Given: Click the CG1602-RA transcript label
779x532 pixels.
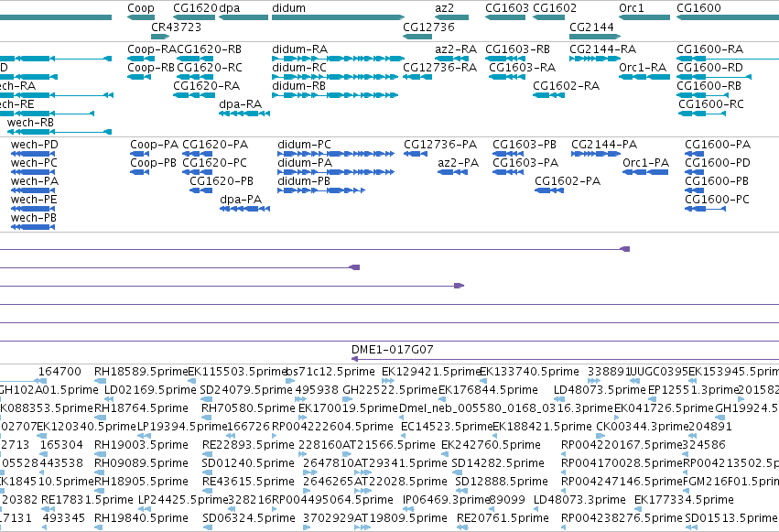Looking at the screenshot, I should [566, 86].
